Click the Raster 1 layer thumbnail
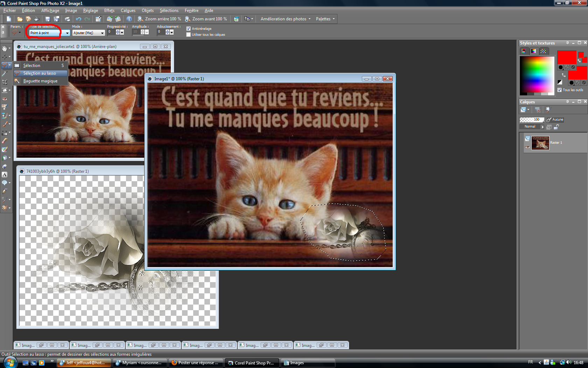 pyautogui.click(x=540, y=143)
